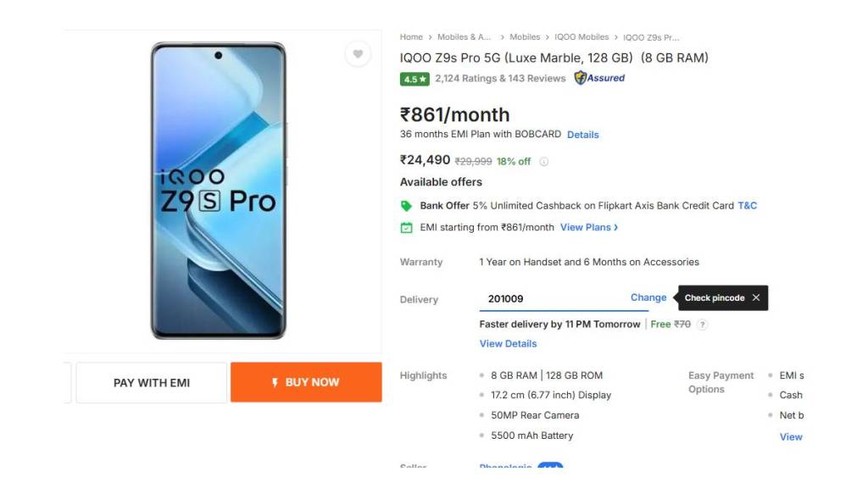Screen dimensions: 868x488
Task: Navigate to Mobiles breadcrumb category
Action: (525, 37)
